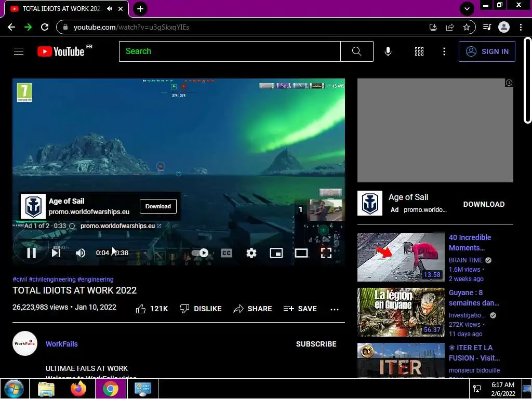The height and width of the screenshot is (399, 532).
Task: Open promo.worldofwarships.eu ad link with external icon
Action: (121, 225)
